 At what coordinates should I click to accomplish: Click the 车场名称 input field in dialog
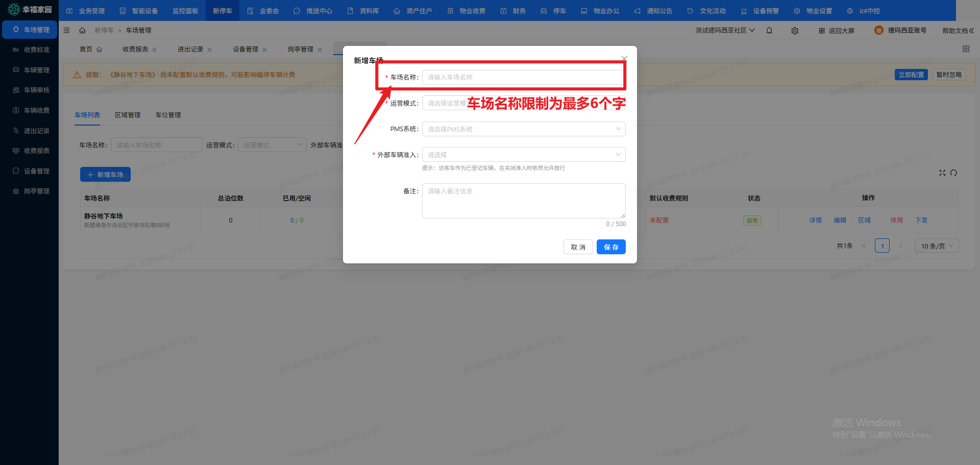[523, 78]
